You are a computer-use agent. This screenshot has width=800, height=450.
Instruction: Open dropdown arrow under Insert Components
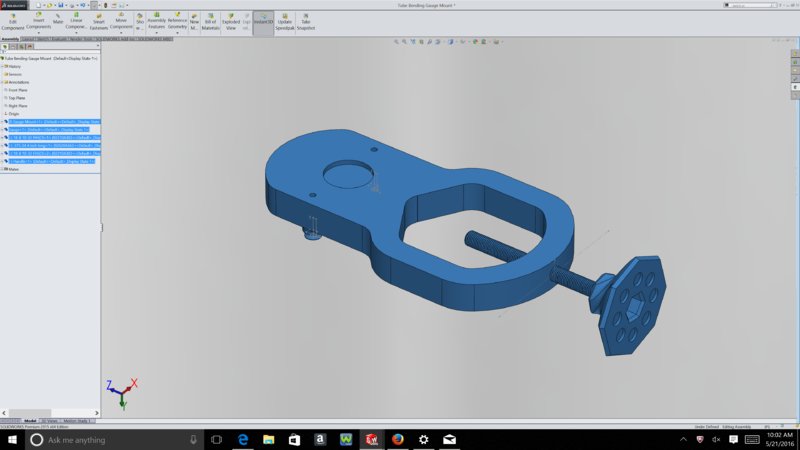pyautogui.click(x=38, y=33)
